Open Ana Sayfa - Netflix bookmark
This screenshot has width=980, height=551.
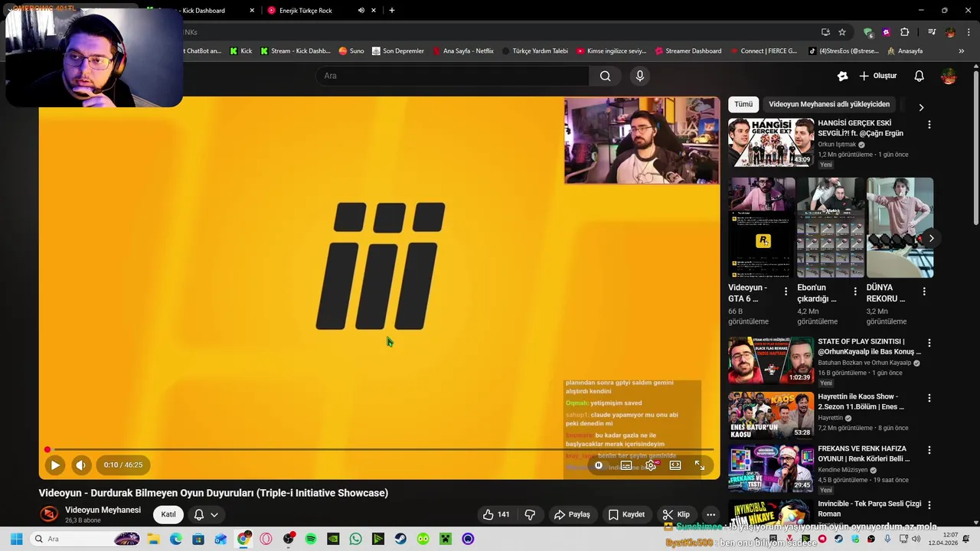click(463, 51)
